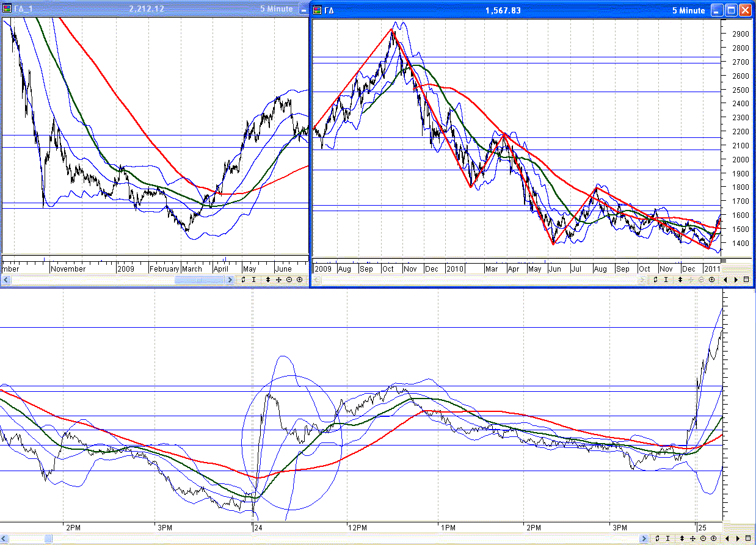Maximize the ΓΔ chart window
756x545 pixels.
731,10
